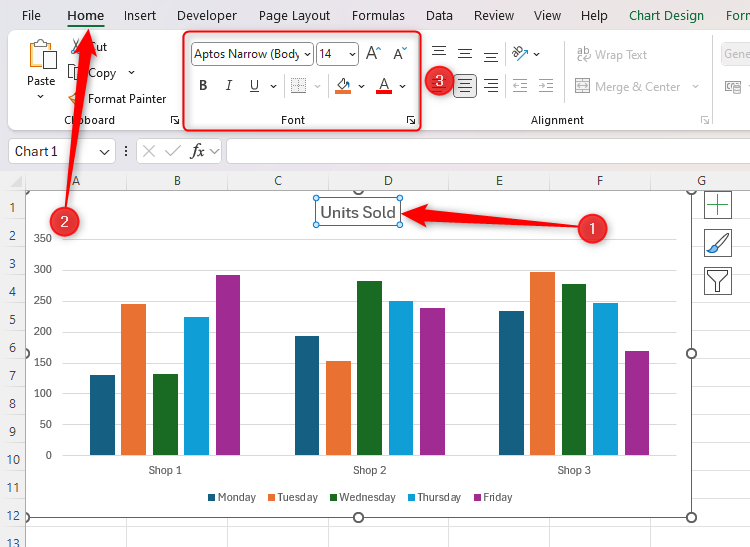
Task: Open Chart Styles paintbrush button
Action: (x=718, y=243)
